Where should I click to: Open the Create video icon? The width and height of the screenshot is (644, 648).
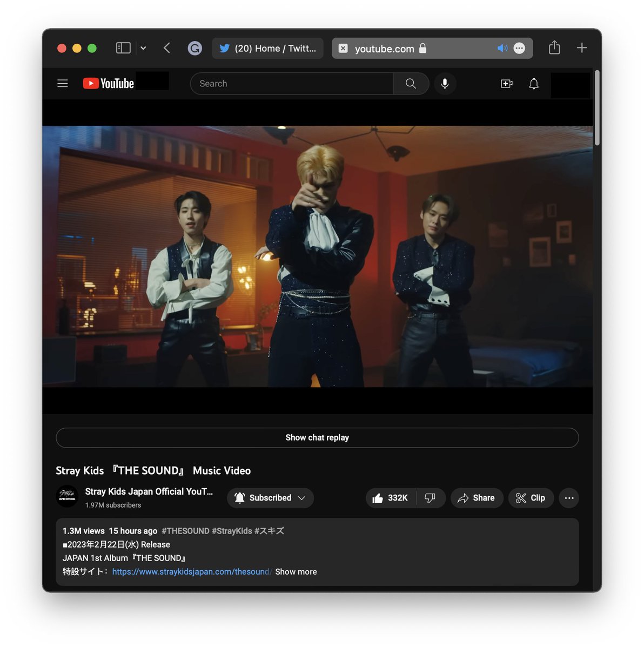pyautogui.click(x=506, y=84)
